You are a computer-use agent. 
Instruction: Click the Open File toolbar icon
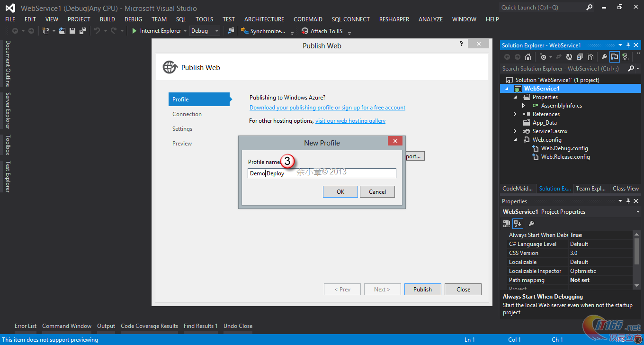tap(62, 31)
